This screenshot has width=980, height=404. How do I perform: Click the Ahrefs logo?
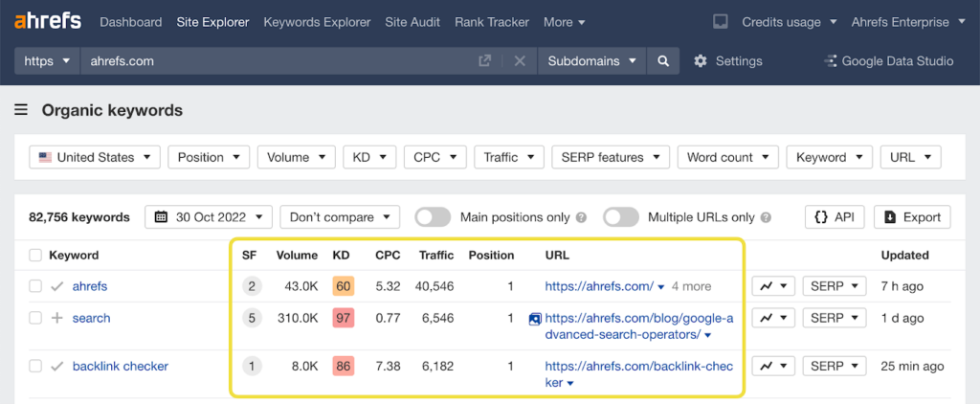[x=48, y=21]
